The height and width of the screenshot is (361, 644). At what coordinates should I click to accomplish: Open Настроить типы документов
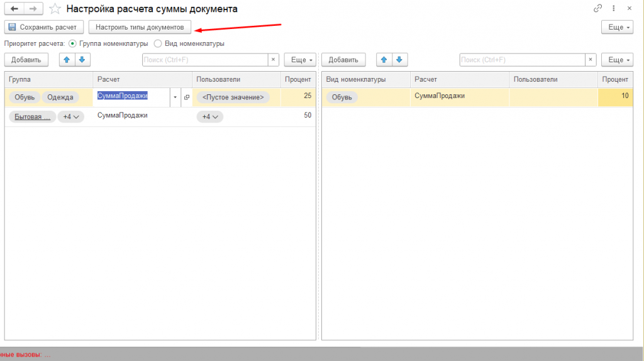[140, 27]
